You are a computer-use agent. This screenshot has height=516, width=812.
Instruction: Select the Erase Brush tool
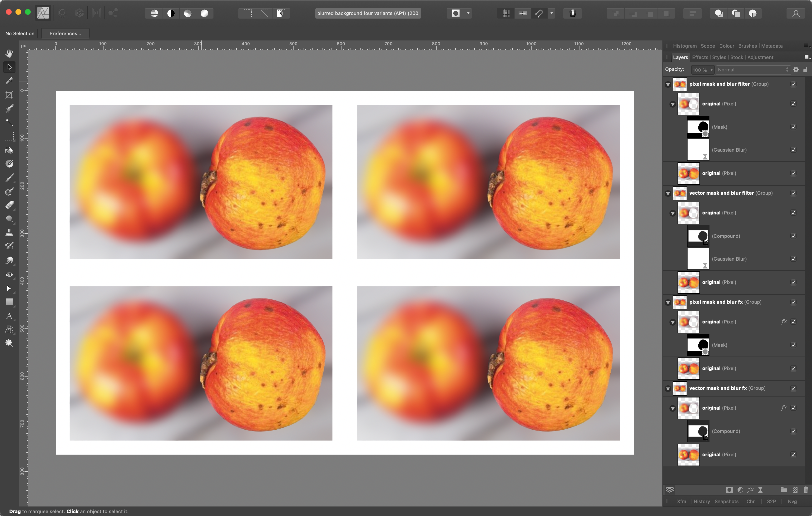pyautogui.click(x=9, y=205)
